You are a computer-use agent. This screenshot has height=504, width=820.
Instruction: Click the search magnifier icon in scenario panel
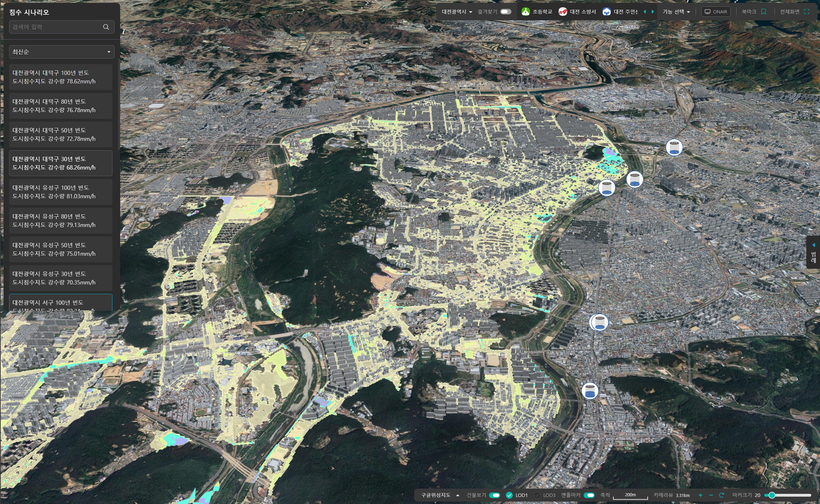pos(106,27)
